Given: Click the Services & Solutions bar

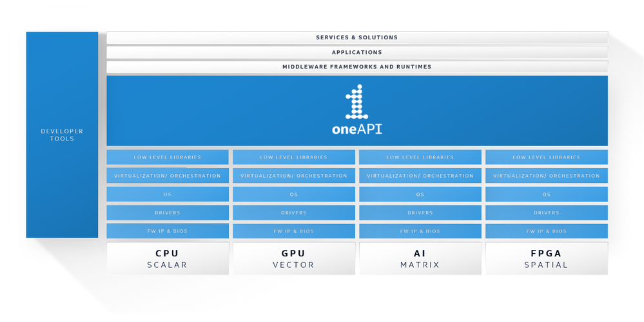Looking at the screenshot, I should tap(357, 37).
